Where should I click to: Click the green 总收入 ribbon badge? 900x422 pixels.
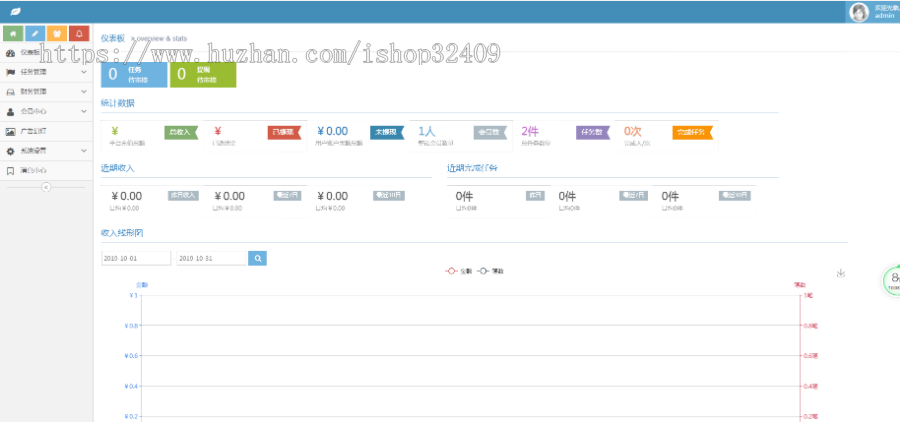tap(181, 133)
